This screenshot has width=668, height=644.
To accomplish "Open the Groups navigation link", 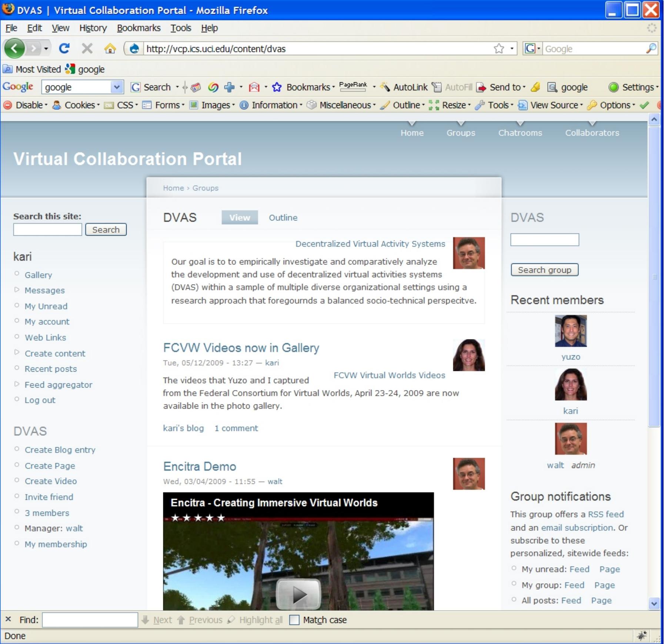I will [x=461, y=133].
